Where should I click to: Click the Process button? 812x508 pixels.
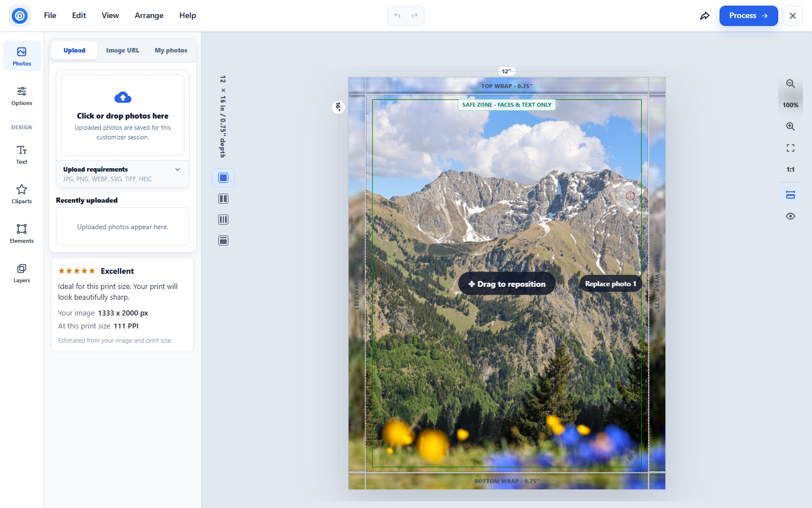point(748,16)
